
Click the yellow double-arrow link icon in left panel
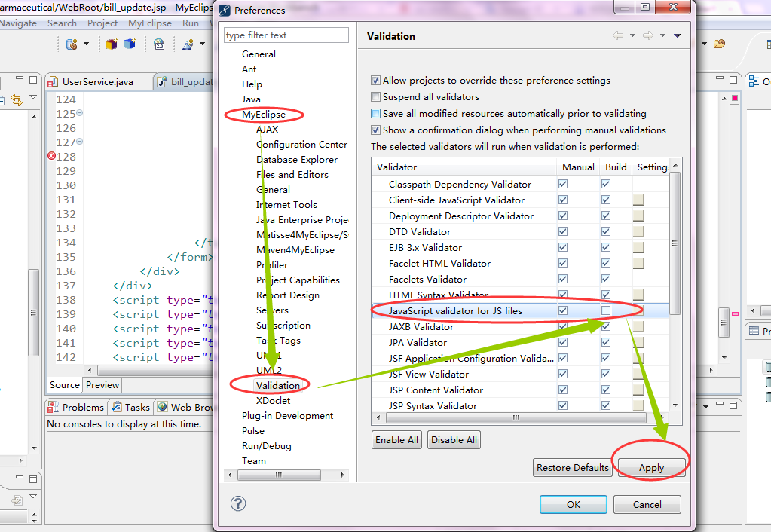(x=17, y=99)
